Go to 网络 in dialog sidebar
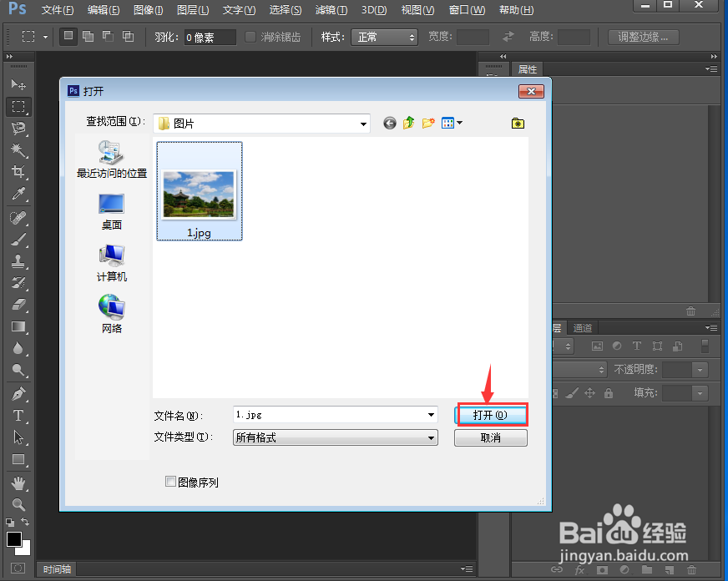This screenshot has height=581, width=728. pos(111,314)
